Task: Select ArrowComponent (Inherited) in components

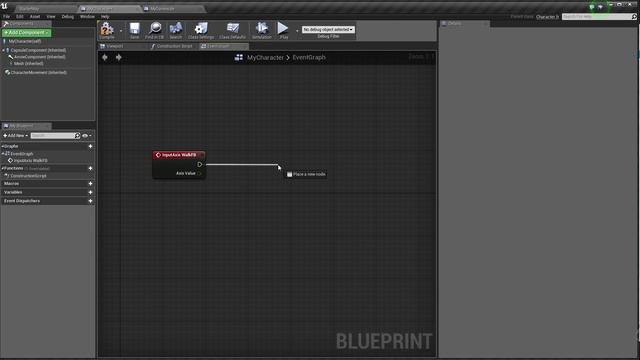Action: coord(40,57)
